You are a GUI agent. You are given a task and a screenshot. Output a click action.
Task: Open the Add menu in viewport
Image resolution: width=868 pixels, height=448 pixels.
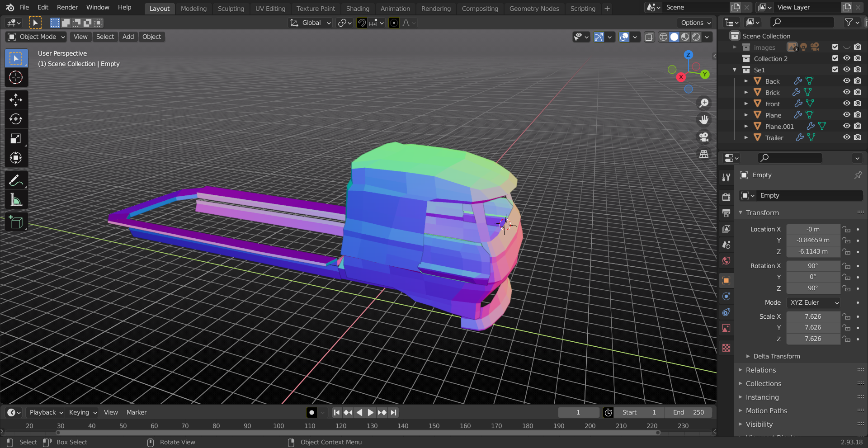[128, 37]
